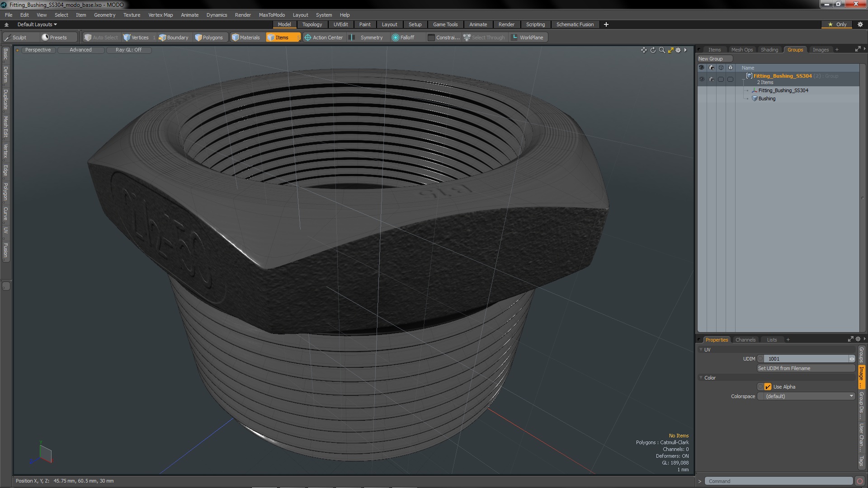The width and height of the screenshot is (868, 488).
Task: Open the Default Layouts dropdown
Action: pos(37,24)
